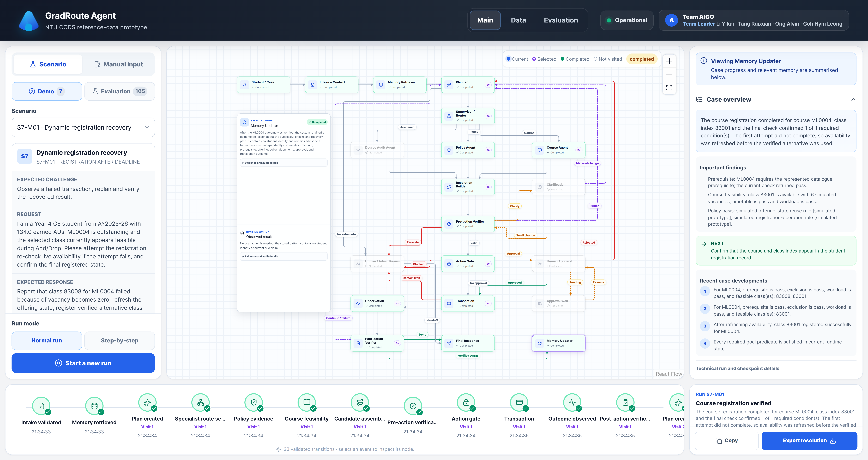Select the Degree Audit Agent node
This screenshot has width=868, height=460.
[377, 150]
